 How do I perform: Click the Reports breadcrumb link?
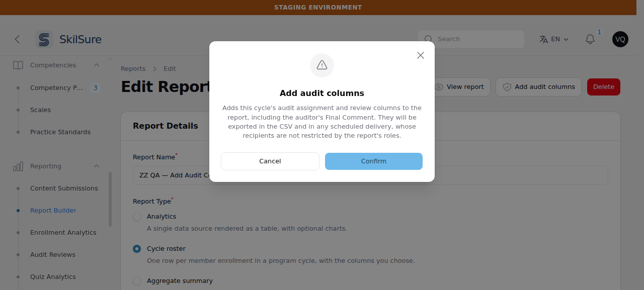pos(133,69)
